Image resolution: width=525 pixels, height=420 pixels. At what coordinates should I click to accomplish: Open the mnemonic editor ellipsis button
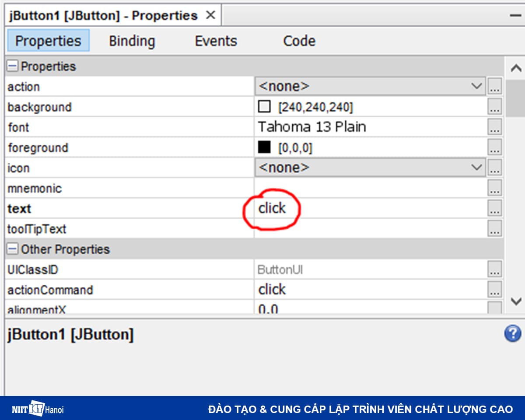pyautogui.click(x=494, y=189)
